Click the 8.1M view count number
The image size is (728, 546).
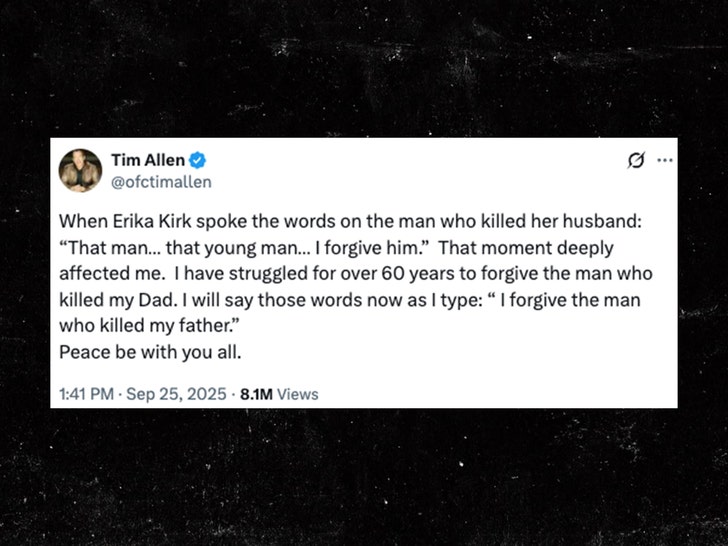pos(256,394)
